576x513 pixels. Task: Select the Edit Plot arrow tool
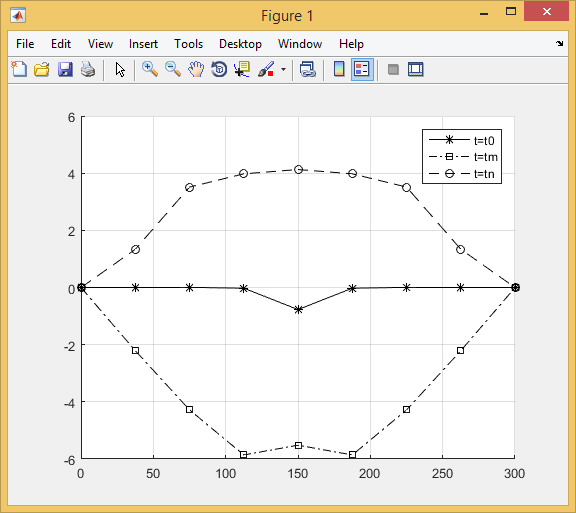tap(120, 69)
